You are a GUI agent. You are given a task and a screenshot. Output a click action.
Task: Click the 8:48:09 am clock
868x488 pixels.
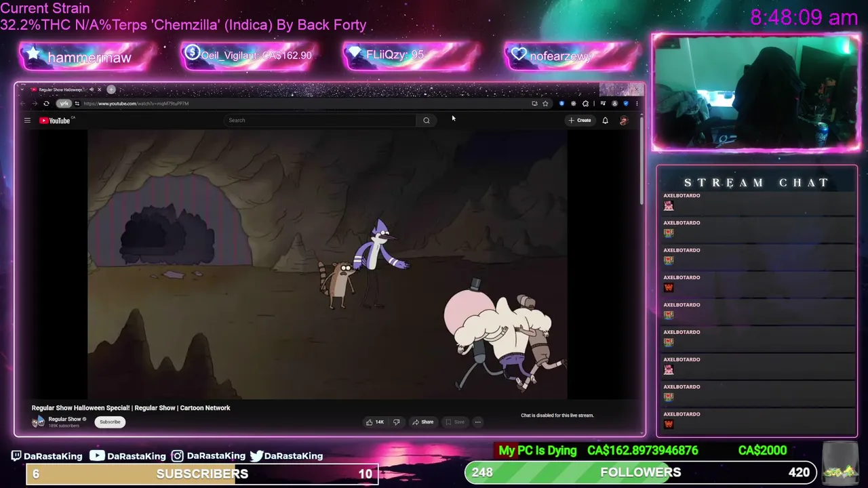(804, 18)
